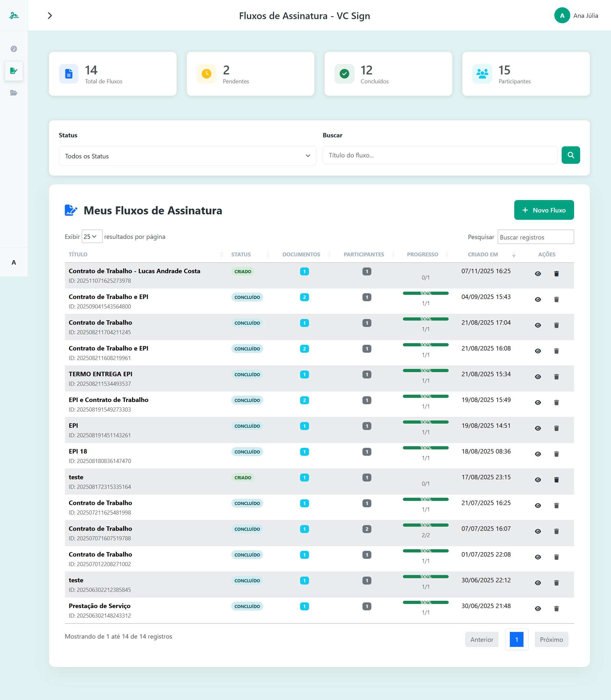Click the Novo Fluxo button
The height and width of the screenshot is (700, 611).
(x=544, y=210)
